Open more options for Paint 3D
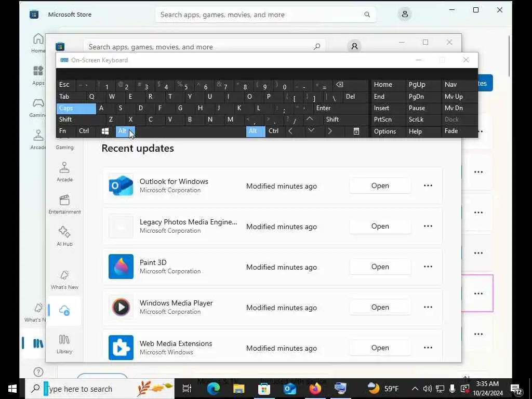This screenshot has height=399, width=532. 428,267
